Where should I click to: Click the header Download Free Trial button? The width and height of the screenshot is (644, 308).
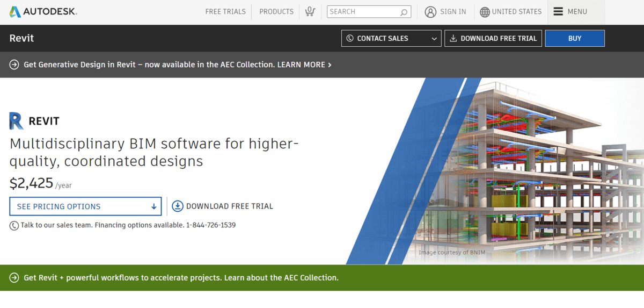[x=493, y=38]
